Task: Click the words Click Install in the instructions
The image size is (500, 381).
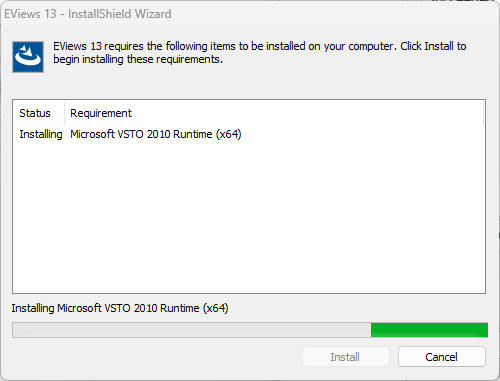Action: (427, 46)
